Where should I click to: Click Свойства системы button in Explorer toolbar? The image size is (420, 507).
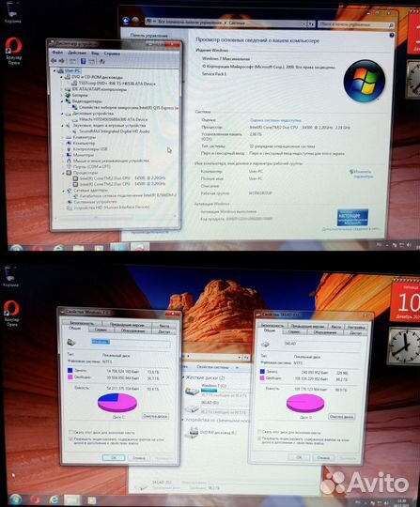(212, 367)
